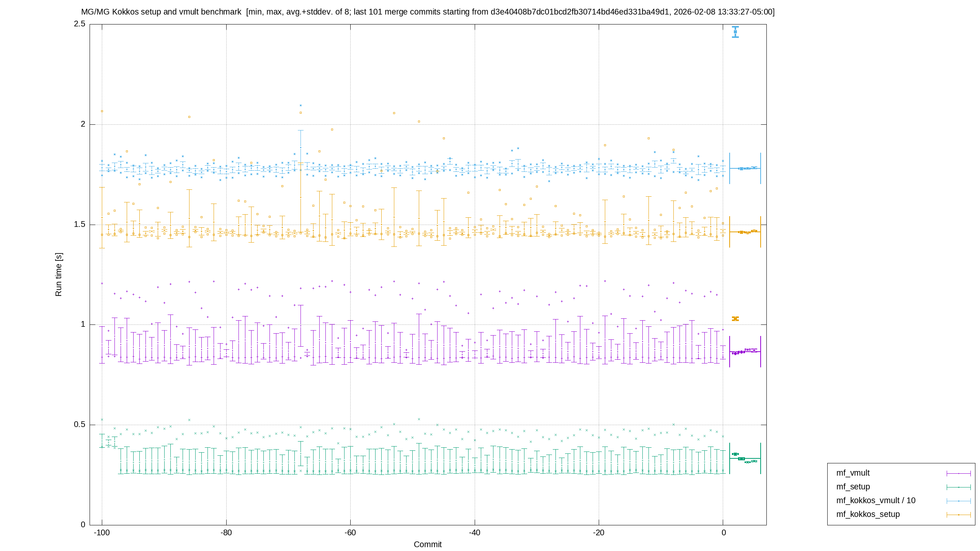
Task: Click the -100 tick label on the x-axis
Action: pos(102,533)
